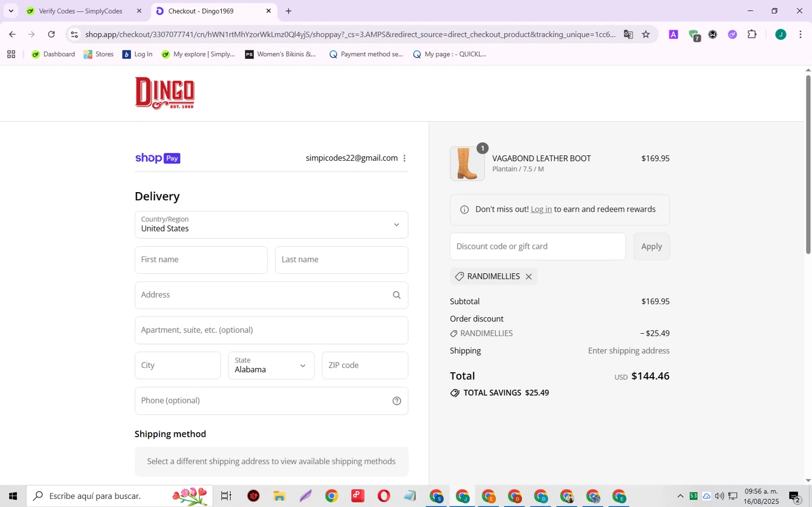Open the My page : - QUICKL... bookmark
The height and width of the screenshot is (507, 812).
pyautogui.click(x=449, y=54)
